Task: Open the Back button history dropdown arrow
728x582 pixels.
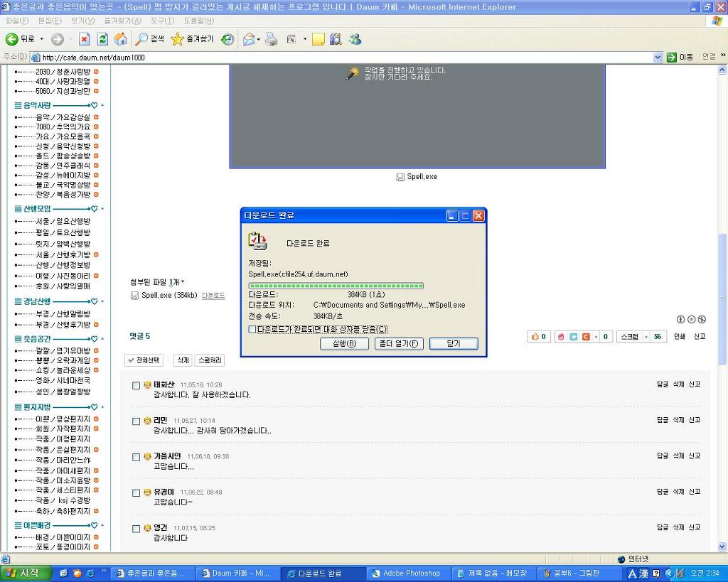Action: pyautogui.click(x=42, y=40)
